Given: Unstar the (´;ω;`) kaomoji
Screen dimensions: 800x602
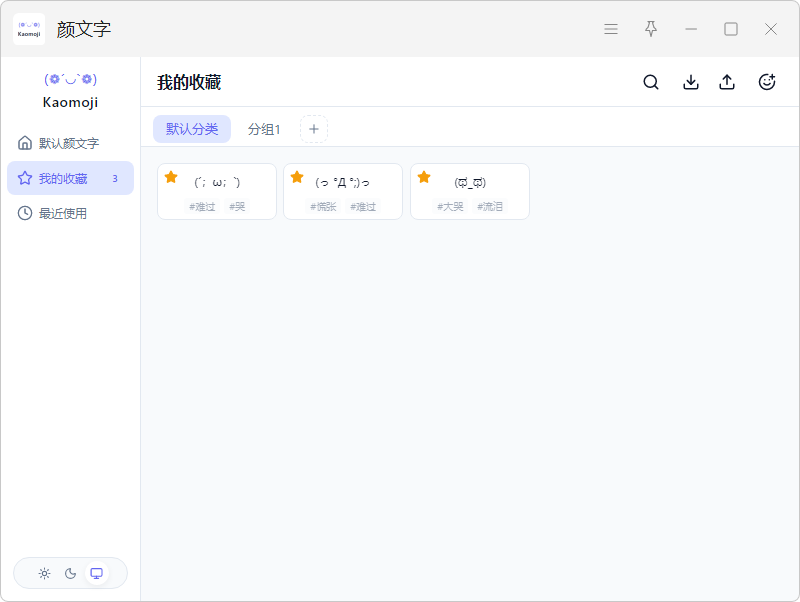Looking at the screenshot, I should [x=171, y=177].
